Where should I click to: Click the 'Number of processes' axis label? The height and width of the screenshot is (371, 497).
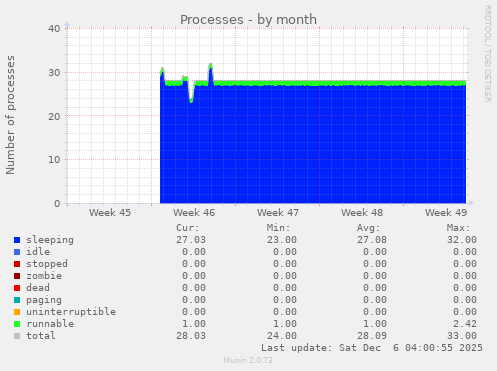[11, 115]
